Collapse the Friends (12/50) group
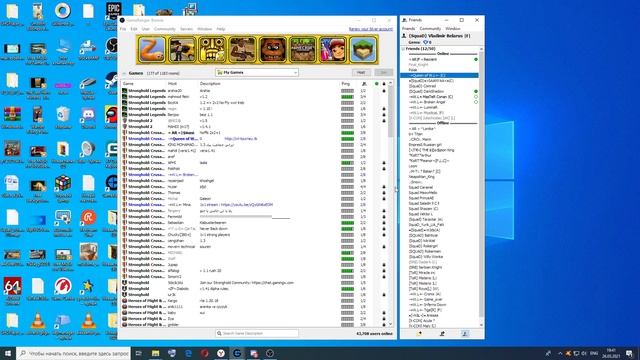Screen dimensions: 640x360 pyautogui.click(x=403, y=49)
